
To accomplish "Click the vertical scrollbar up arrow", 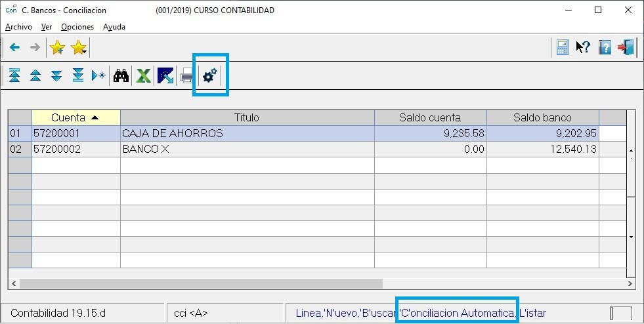I will pos(632,150).
